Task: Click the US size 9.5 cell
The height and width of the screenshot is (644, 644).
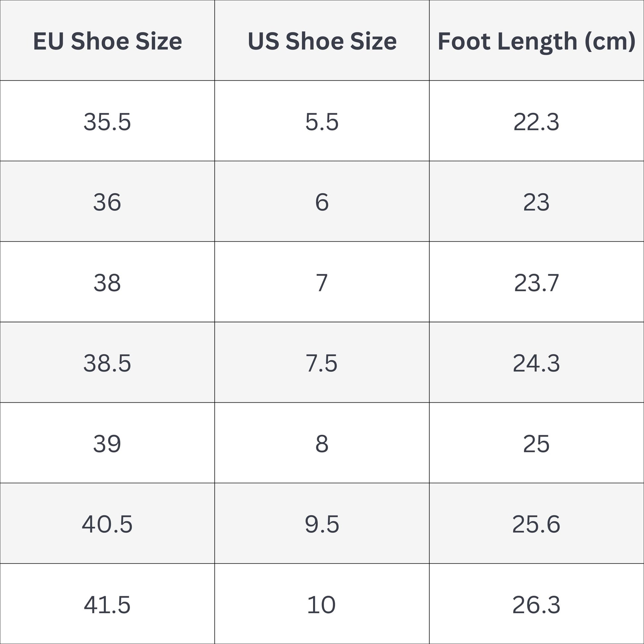Action: click(x=322, y=524)
